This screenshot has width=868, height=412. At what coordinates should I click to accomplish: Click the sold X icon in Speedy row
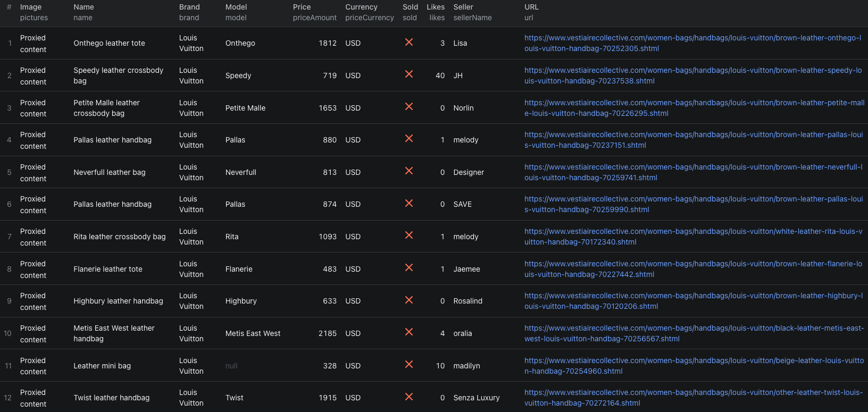pos(409,74)
